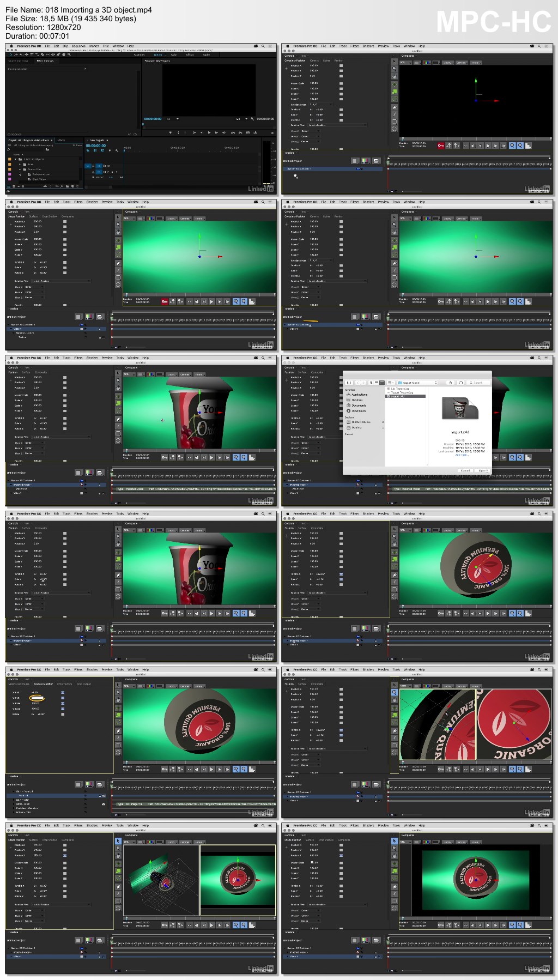Open Documents in the file dialog sidebar
The image size is (558, 980).
pyautogui.click(x=359, y=406)
